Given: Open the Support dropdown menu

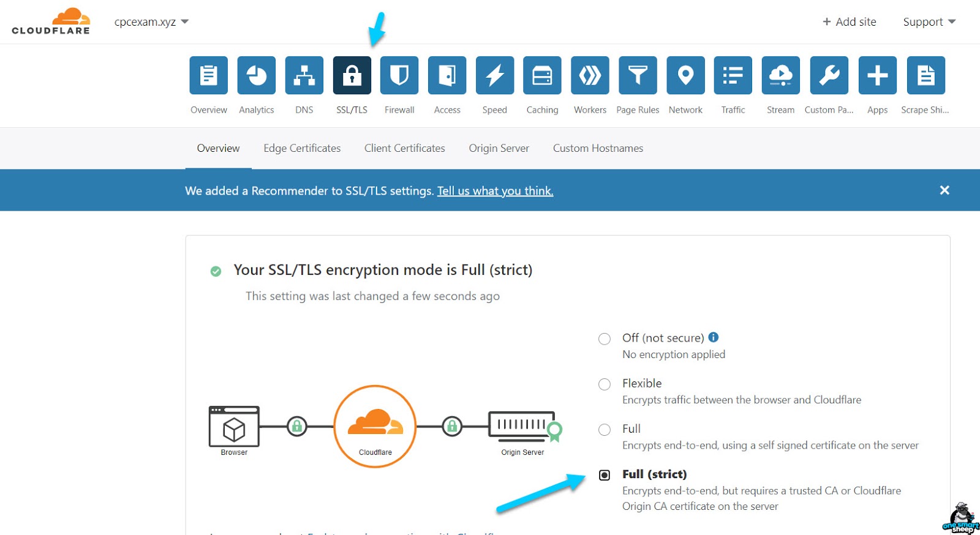Looking at the screenshot, I should click(x=929, y=22).
